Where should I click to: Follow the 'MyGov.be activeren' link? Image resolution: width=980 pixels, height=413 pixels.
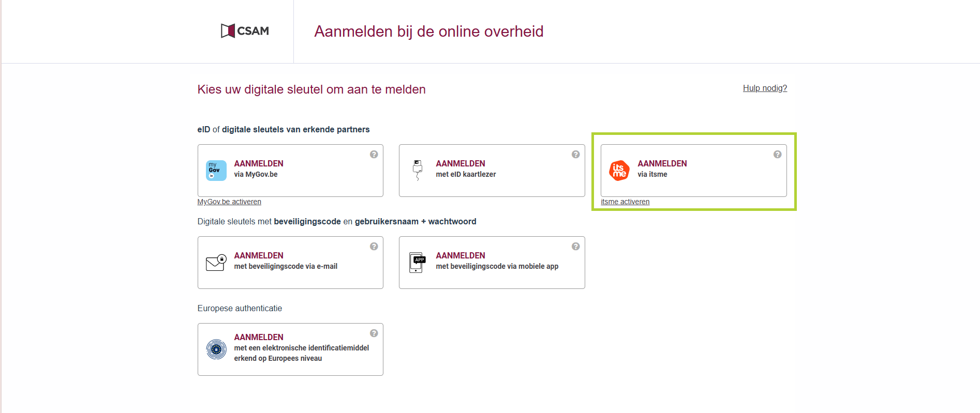229,202
